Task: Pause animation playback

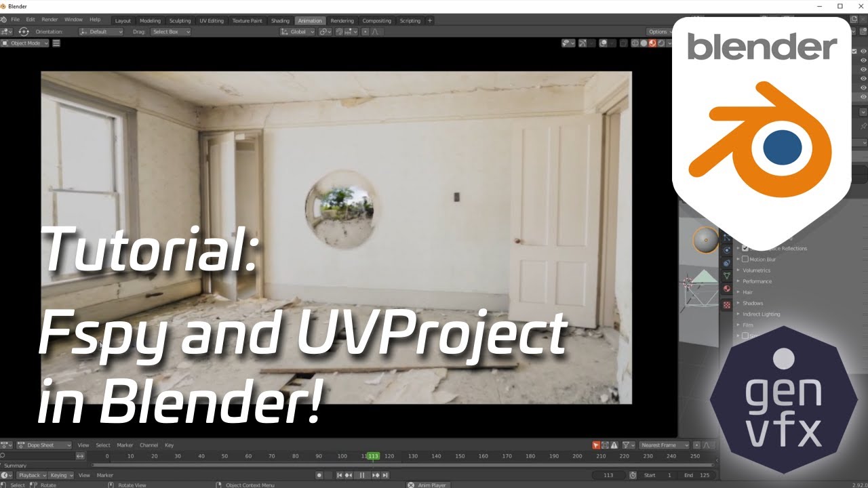Action: tap(362, 475)
